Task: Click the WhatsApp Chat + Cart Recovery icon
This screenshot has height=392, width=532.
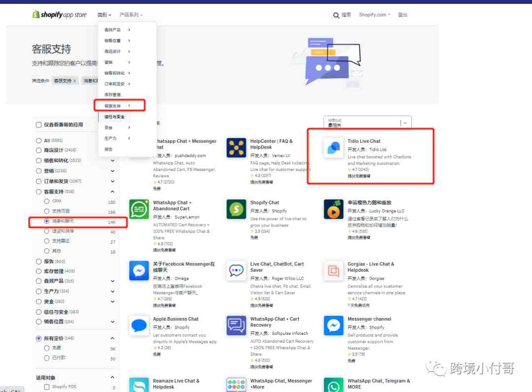Action: pos(236,326)
